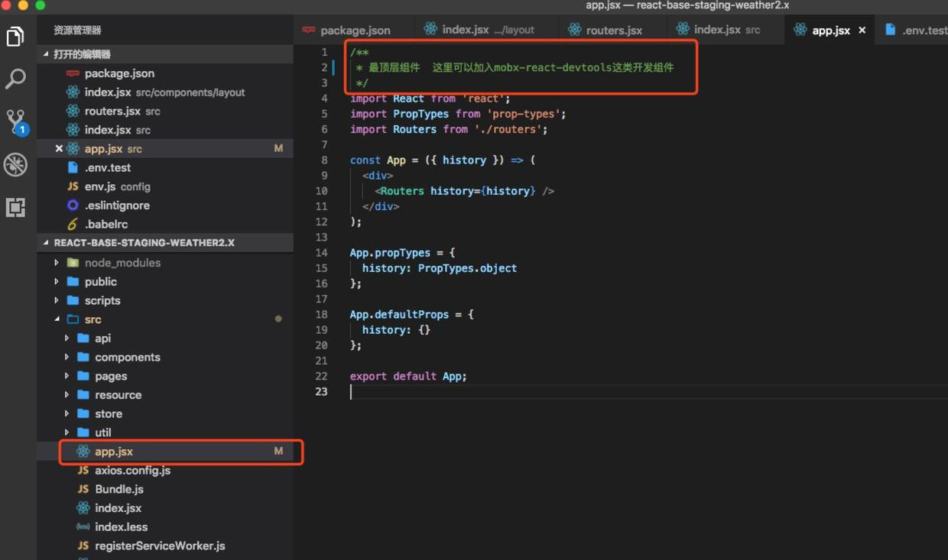The width and height of the screenshot is (948, 560).
Task: Click npm icon beside package.json in list
Action: pos(73,73)
